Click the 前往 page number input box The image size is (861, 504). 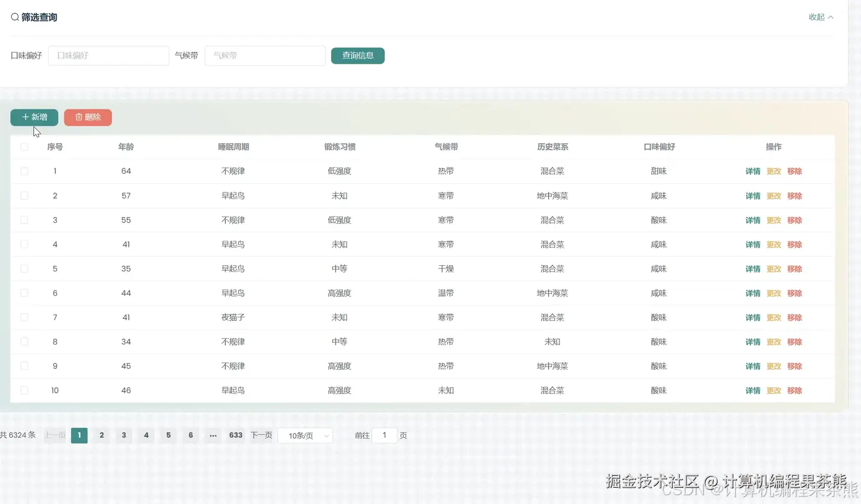click(385, 435)
